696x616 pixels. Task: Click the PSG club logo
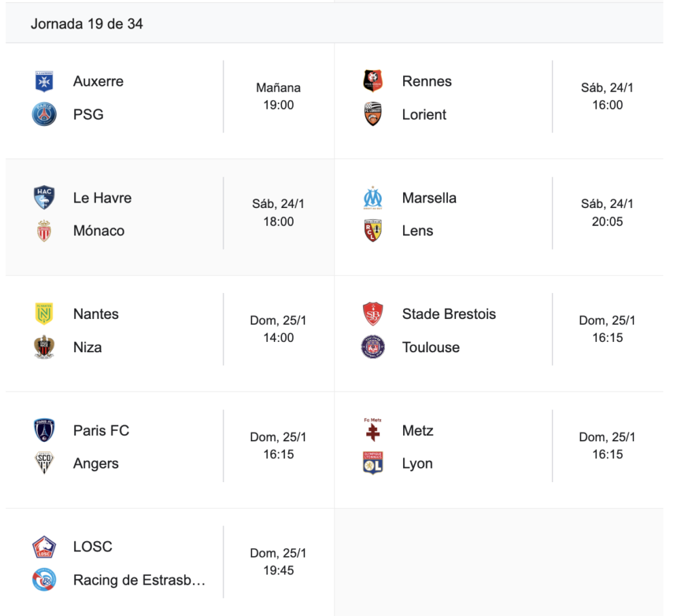[x=44, y=114]
